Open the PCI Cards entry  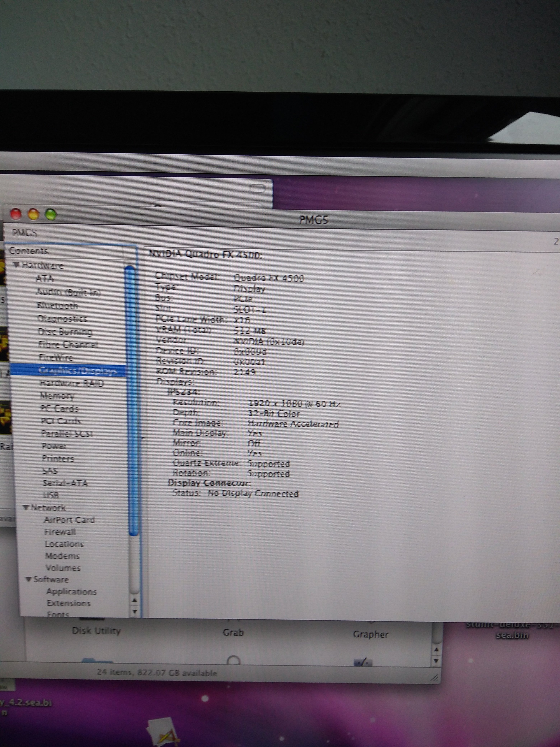[x=61, y=421]
